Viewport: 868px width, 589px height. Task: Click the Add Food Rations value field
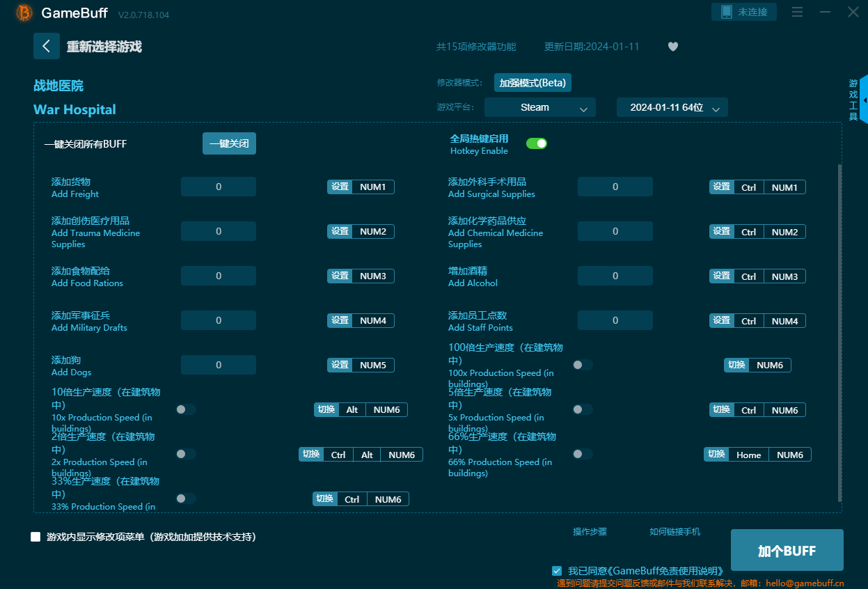pos(219,276)
